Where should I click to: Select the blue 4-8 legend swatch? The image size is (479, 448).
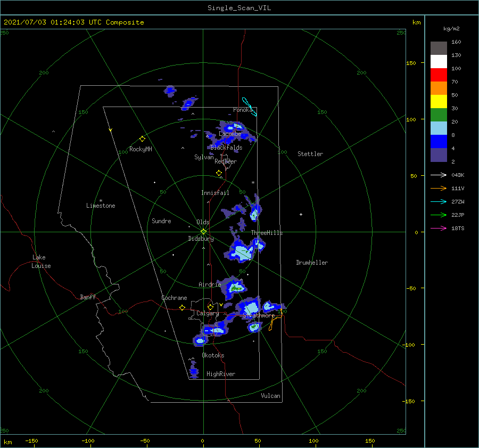click(439, 142)
